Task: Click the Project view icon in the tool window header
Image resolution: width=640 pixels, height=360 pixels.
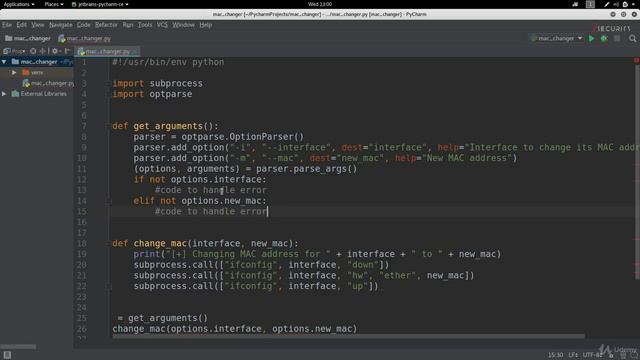Action: click(x=7, y=51)
